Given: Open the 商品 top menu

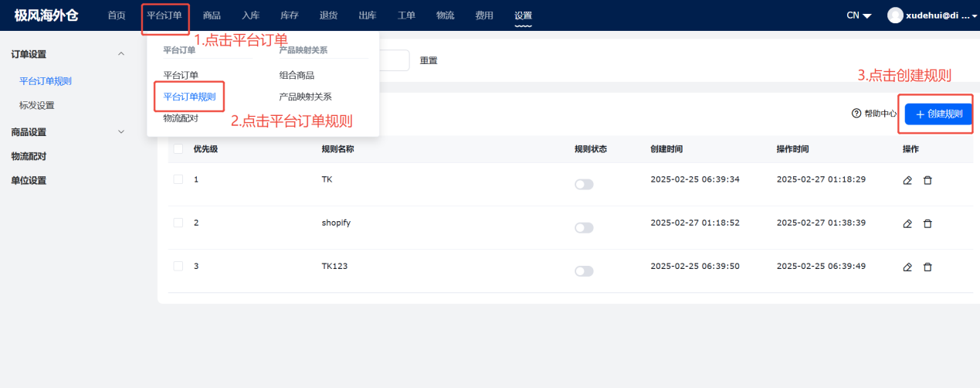Looking at the screenshot, I should (x=212, y=15).
